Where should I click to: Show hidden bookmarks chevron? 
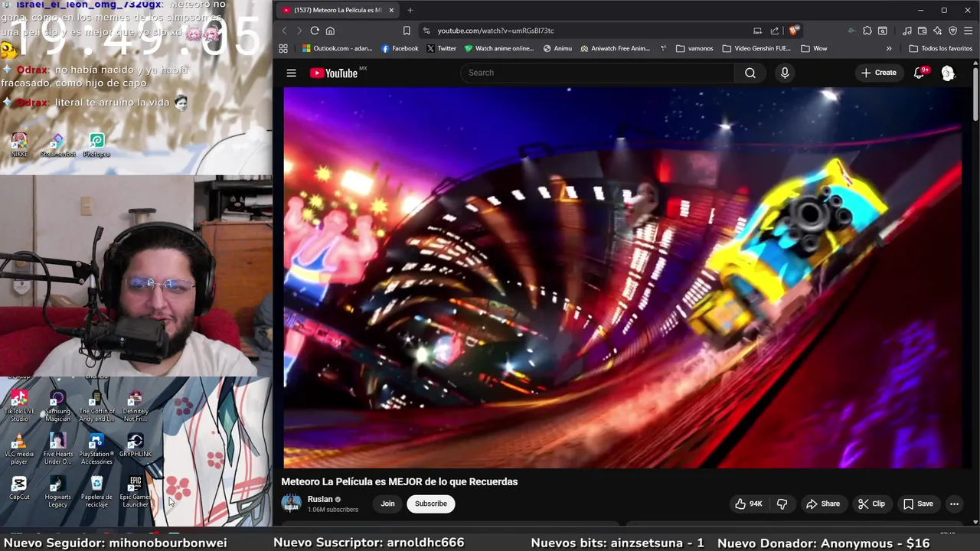pos(889,48)
